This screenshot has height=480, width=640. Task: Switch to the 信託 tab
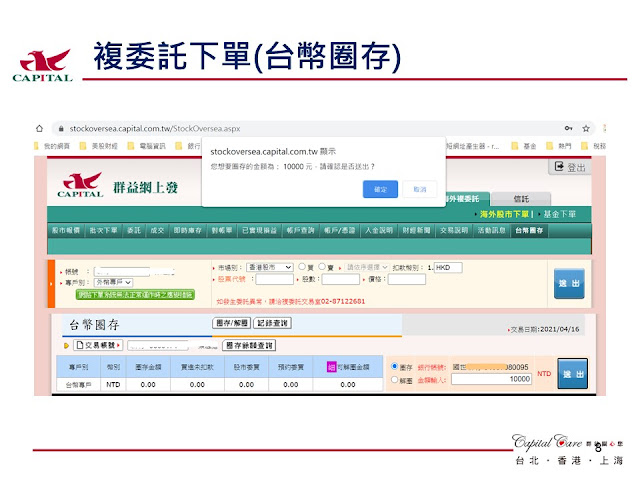point(521,199)
